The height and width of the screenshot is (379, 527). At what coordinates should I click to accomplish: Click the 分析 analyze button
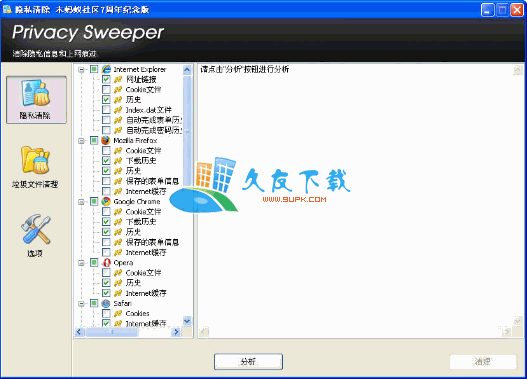248,362
